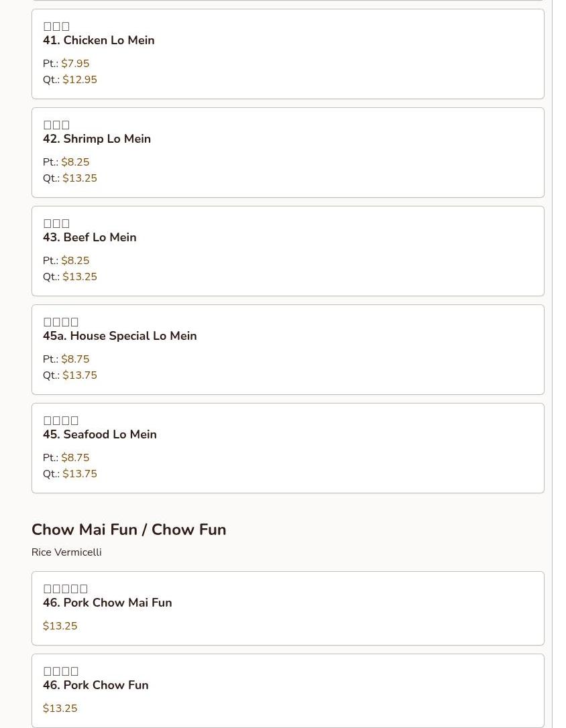
Task: Open 45a. House Special Lo Mein
Action: (x=119, y=336)
